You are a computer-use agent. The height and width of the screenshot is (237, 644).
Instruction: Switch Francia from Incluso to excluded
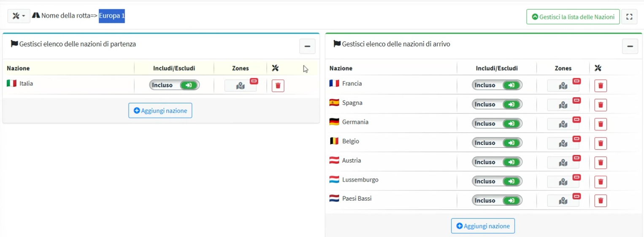(x=497, y=85)
